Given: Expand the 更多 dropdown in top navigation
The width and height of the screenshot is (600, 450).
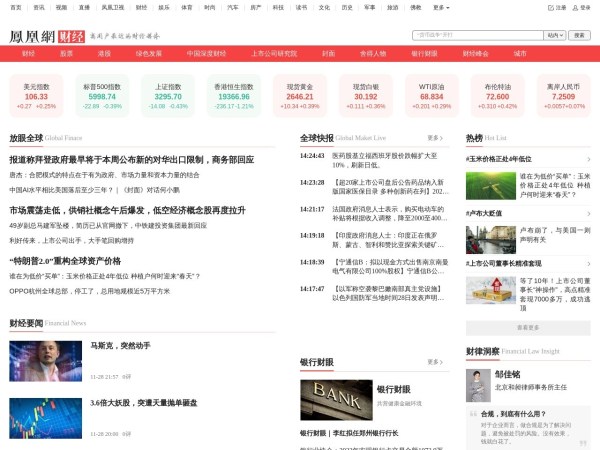Looking at the screenshot, I should 439,7.
